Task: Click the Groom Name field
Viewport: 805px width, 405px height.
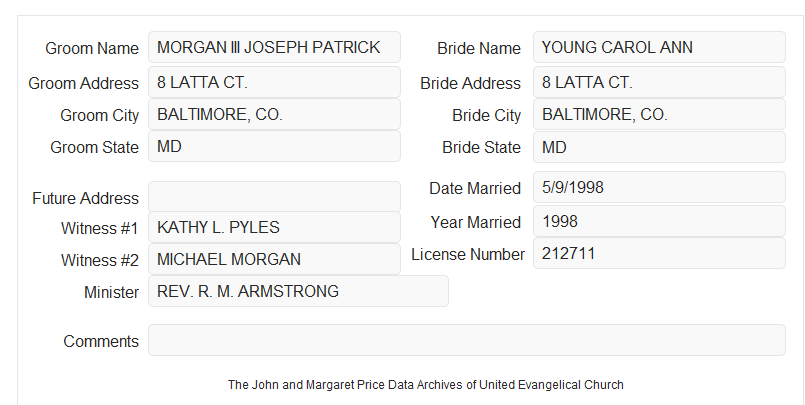Action: 274,47
